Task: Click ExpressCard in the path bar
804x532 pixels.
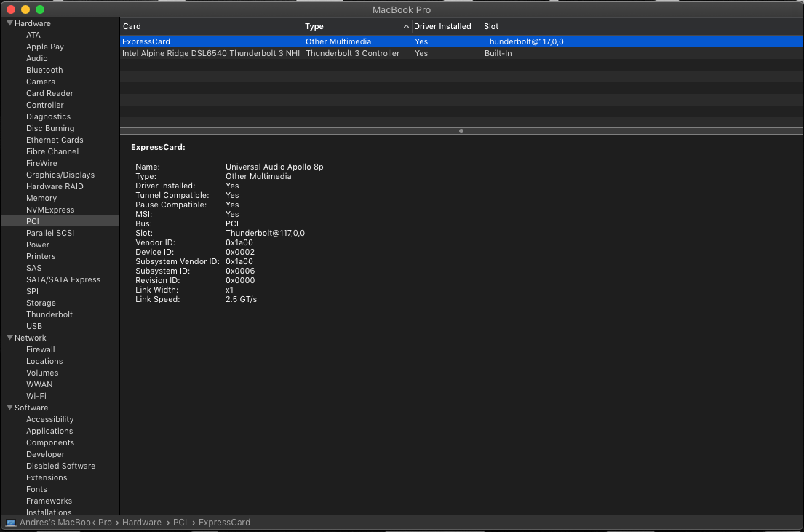Action: [x=225, y=523]
